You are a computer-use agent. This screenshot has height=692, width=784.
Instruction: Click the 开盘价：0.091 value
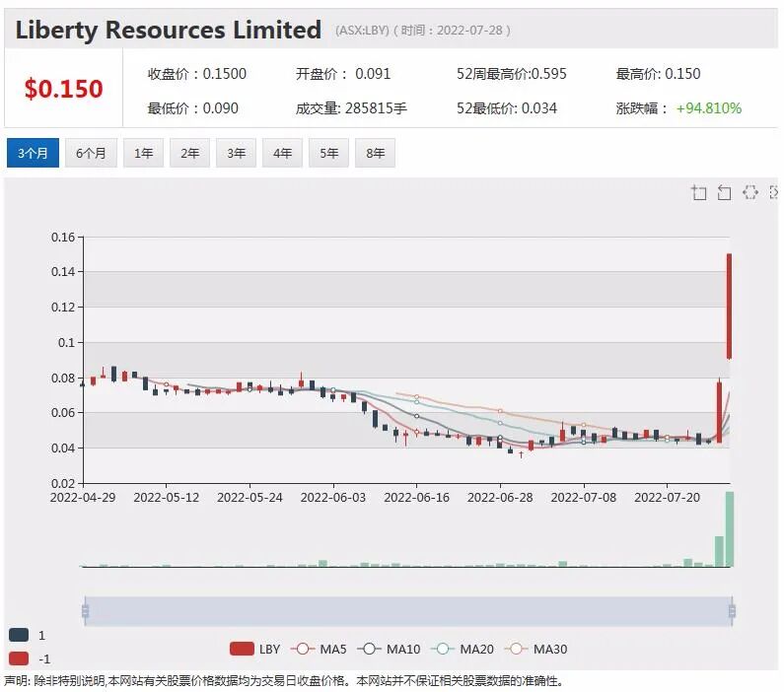tap(343, 74)
